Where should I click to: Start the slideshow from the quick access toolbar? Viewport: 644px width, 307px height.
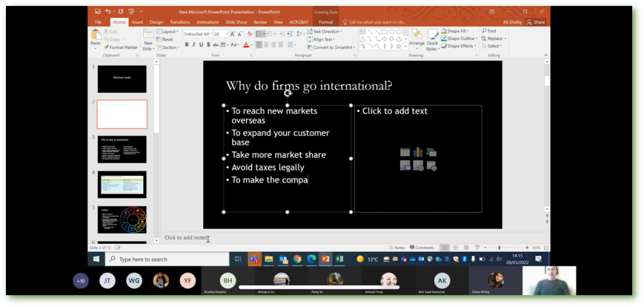point(131,11)
